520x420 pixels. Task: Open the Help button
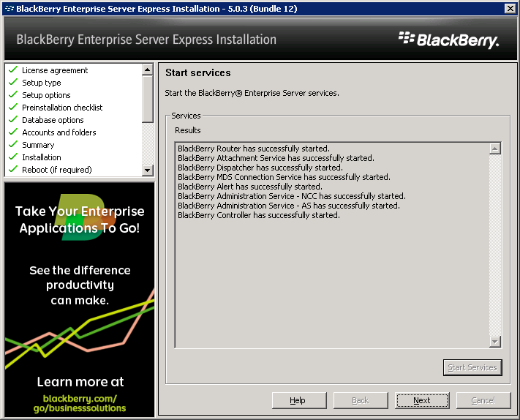(x=299, y=400)
